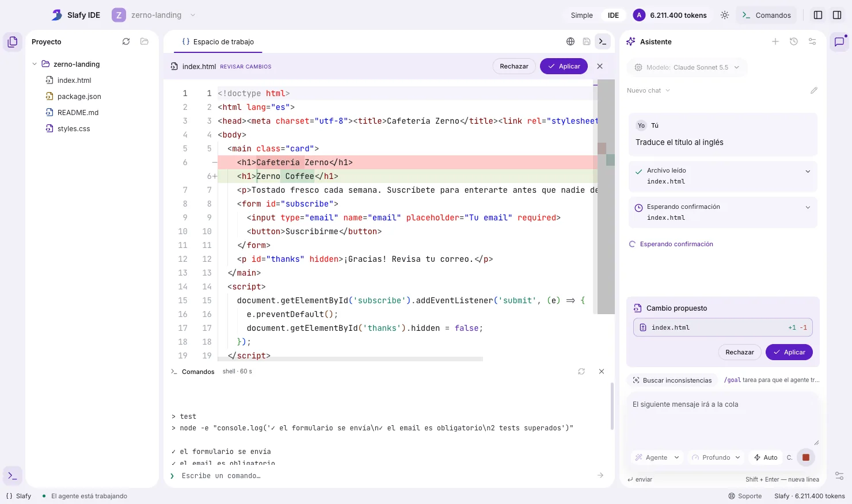The image size is (852, 504).
Task: Restart the Comandos shell with refresh icon
Action: click(x=581, y=372)
